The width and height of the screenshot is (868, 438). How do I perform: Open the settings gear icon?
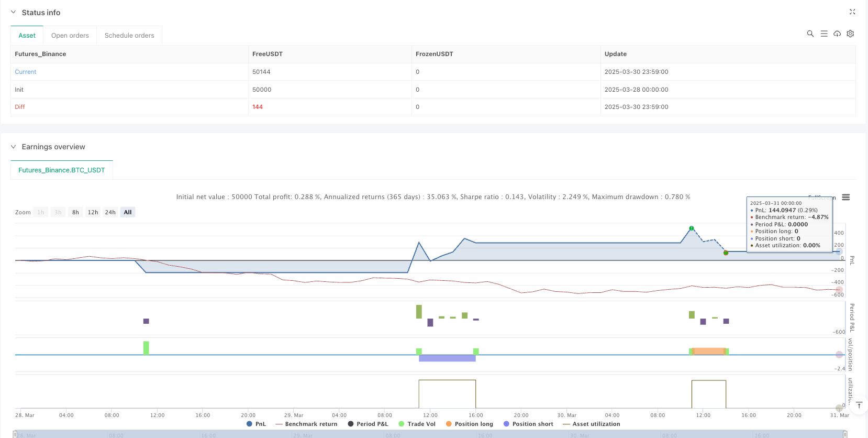[850, 34]
